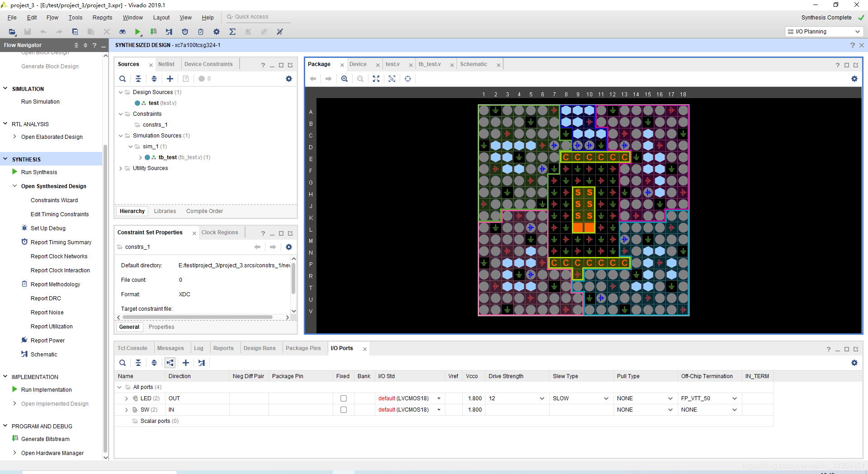Open LED Drive Strength dropdown
Screen dimensions: 868x474
point(542,398)
